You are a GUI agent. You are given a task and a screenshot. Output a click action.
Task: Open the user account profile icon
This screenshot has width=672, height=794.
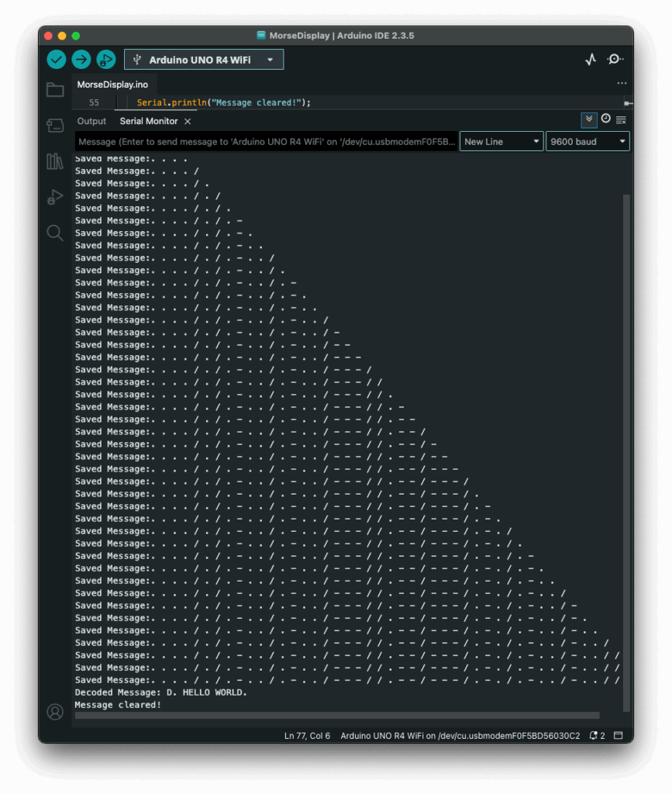55,712
